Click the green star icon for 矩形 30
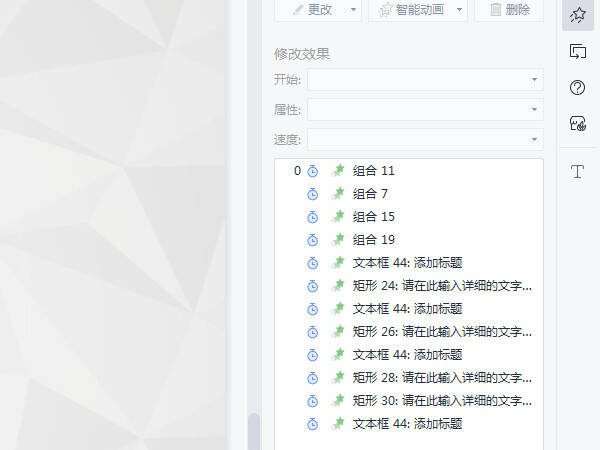The height and width of the screenshot is (450, 600). tap(338, 401)
